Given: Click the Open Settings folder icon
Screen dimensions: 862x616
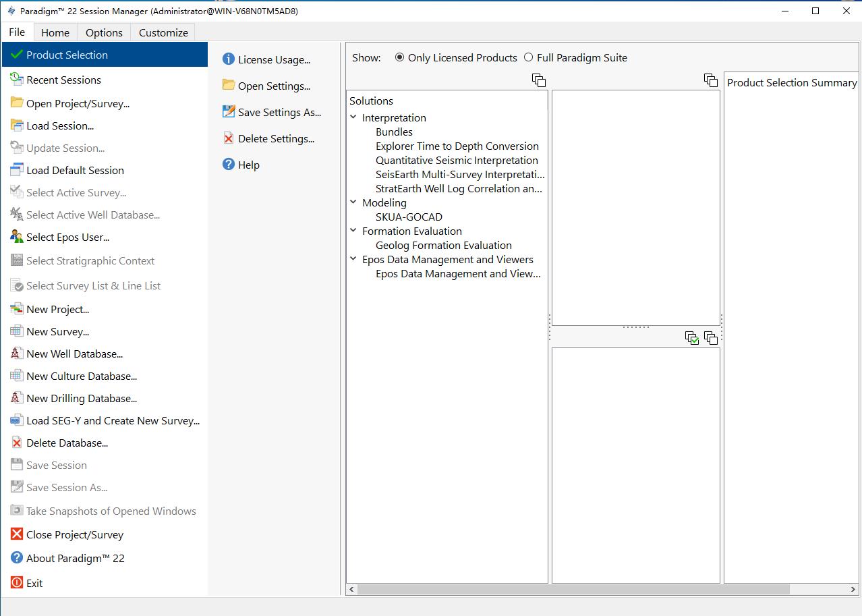Looking at the screenshot, I should 229,86.
